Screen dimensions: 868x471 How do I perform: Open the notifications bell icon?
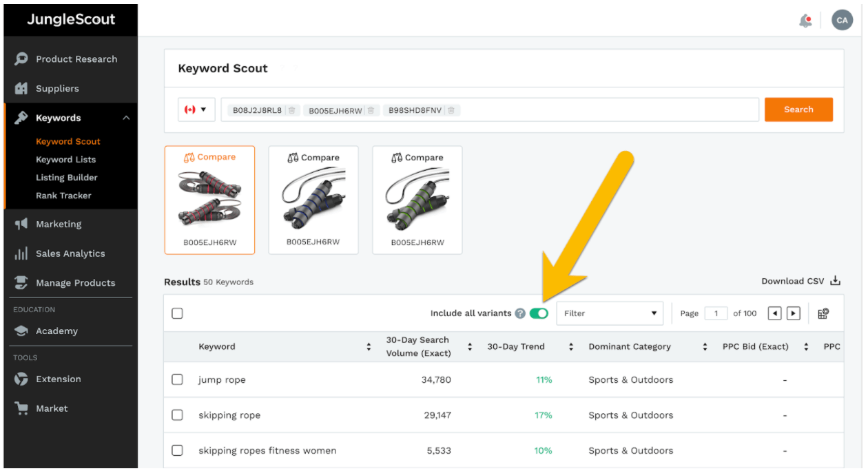pos(805,21)
